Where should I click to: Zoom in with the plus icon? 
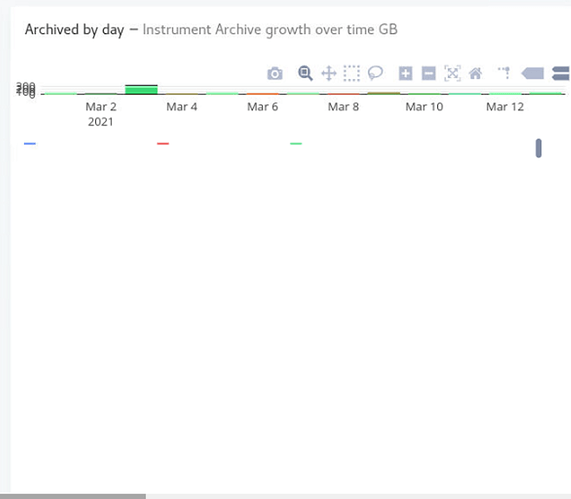tap(405, 73)
